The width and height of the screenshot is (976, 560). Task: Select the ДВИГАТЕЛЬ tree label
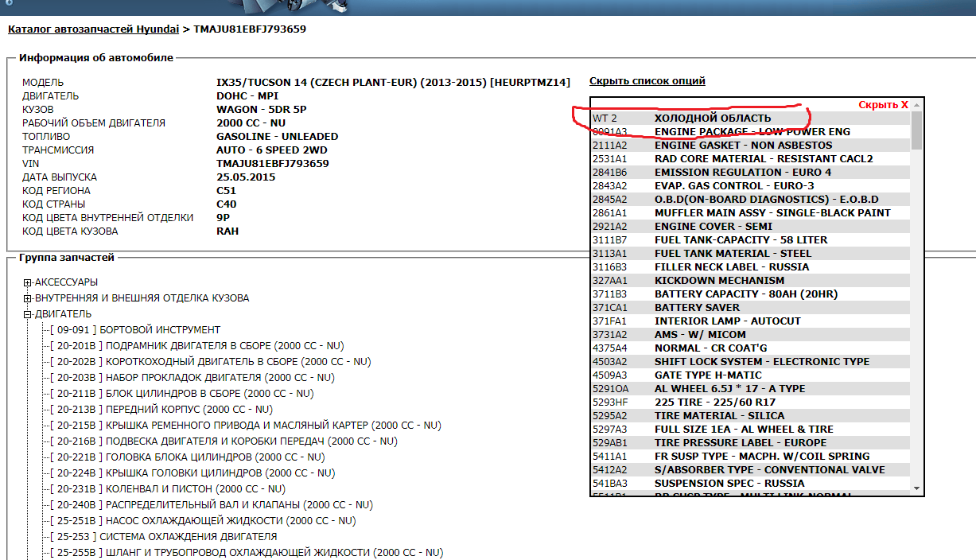pyautogui.click(x=63, y=314)
